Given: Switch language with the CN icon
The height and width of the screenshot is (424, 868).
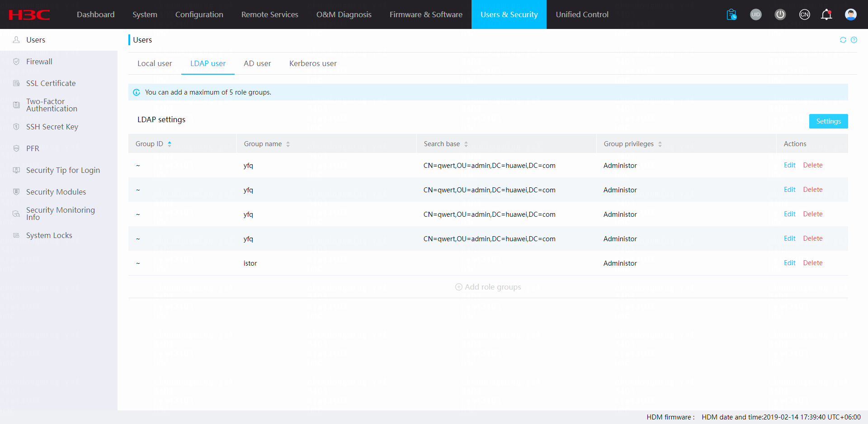Looking at the screenshot, I should pos(805,14).
